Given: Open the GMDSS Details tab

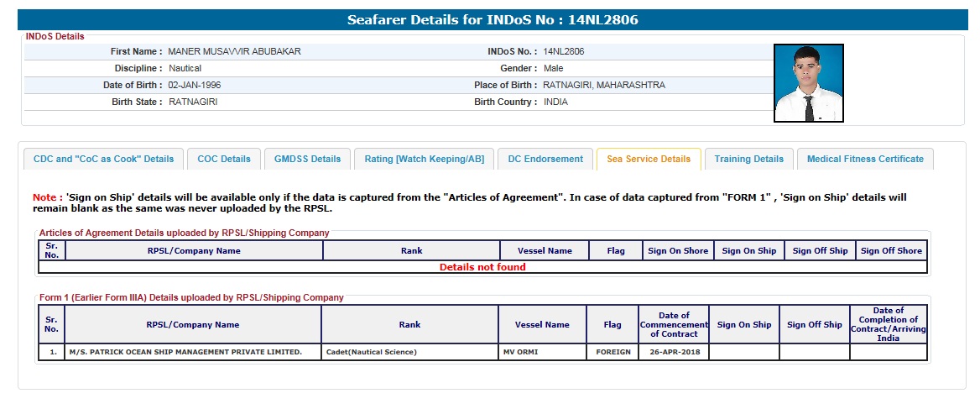Looking at the screenshot, I should tap(307, 159).
